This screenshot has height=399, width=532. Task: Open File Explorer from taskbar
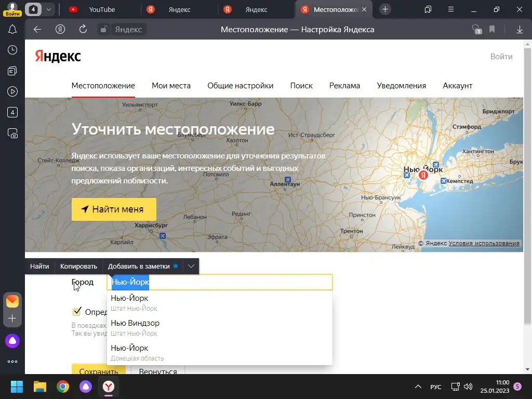[x=40, y=387]
